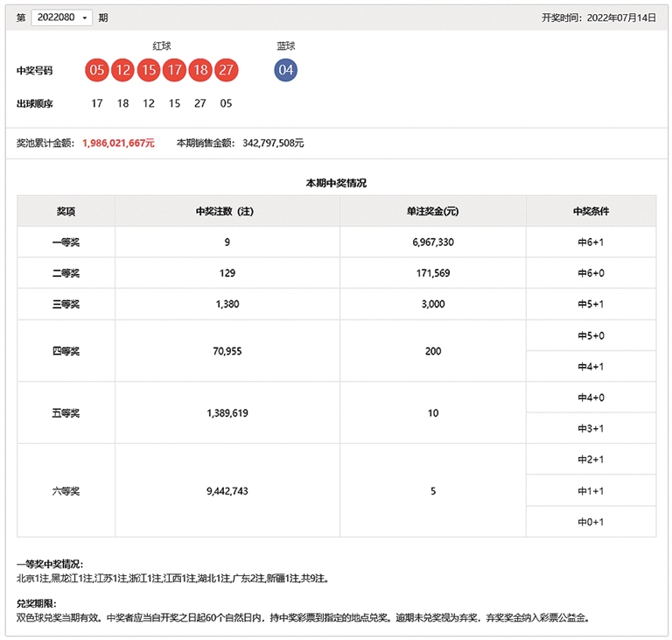Click red ball number 17

[x=174, y=70]
